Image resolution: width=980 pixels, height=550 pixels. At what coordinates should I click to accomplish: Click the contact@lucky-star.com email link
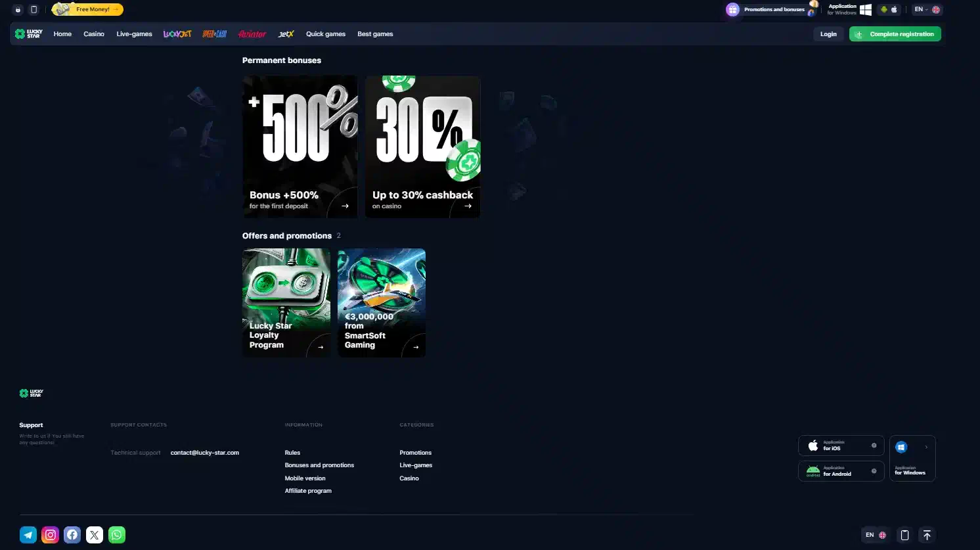tap(205, 453)
